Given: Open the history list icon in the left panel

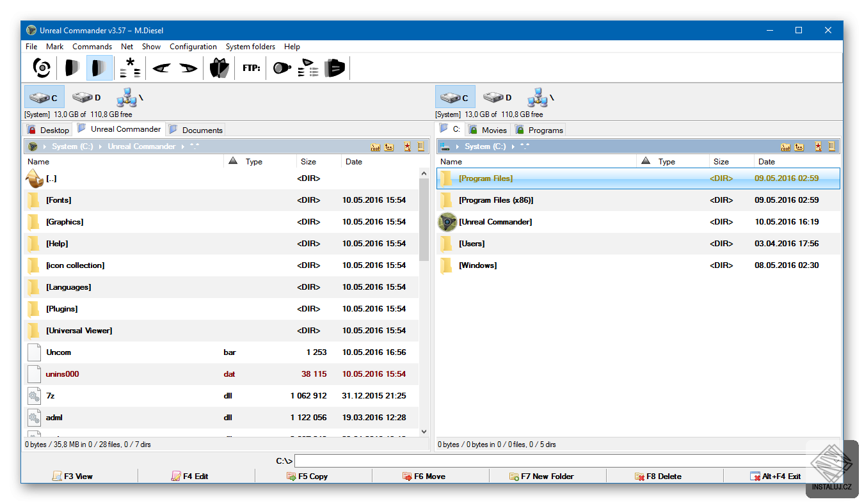Looking at the screenshot, I should 420,146.
